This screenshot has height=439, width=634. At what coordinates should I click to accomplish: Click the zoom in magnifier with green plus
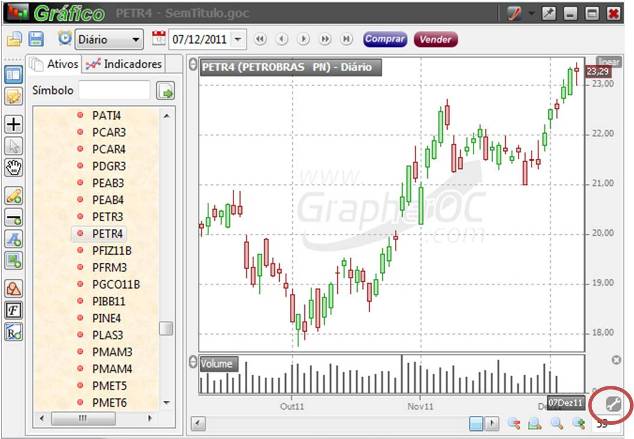click(579, 424)
